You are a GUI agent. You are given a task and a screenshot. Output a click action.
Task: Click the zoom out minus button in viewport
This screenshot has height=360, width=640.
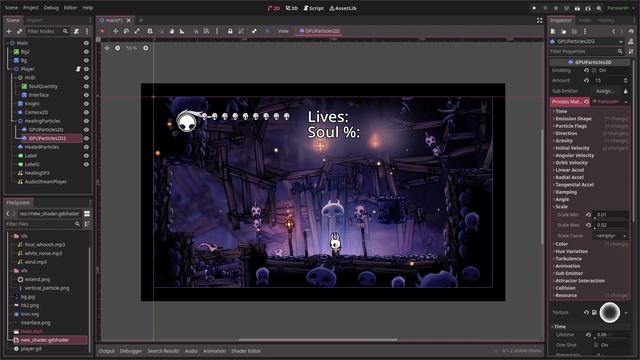(x=118, y=48)
